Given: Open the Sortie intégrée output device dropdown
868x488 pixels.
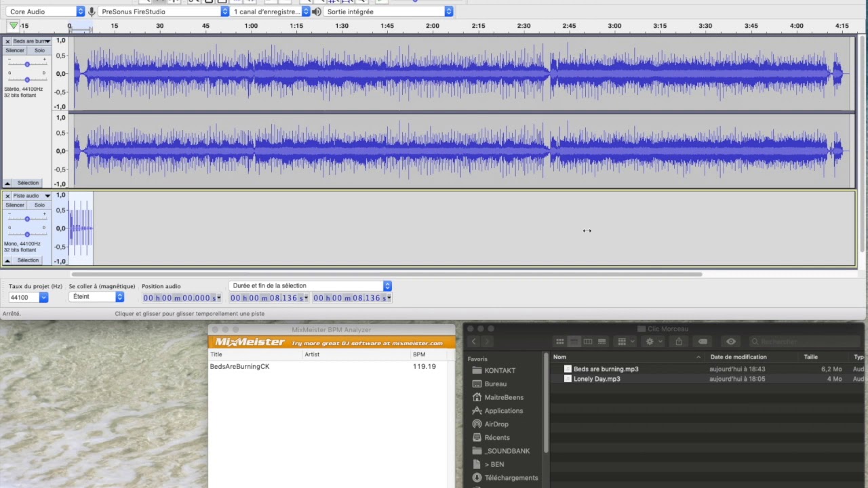Looking at the screenshot, I should click(x=389, y=12).
